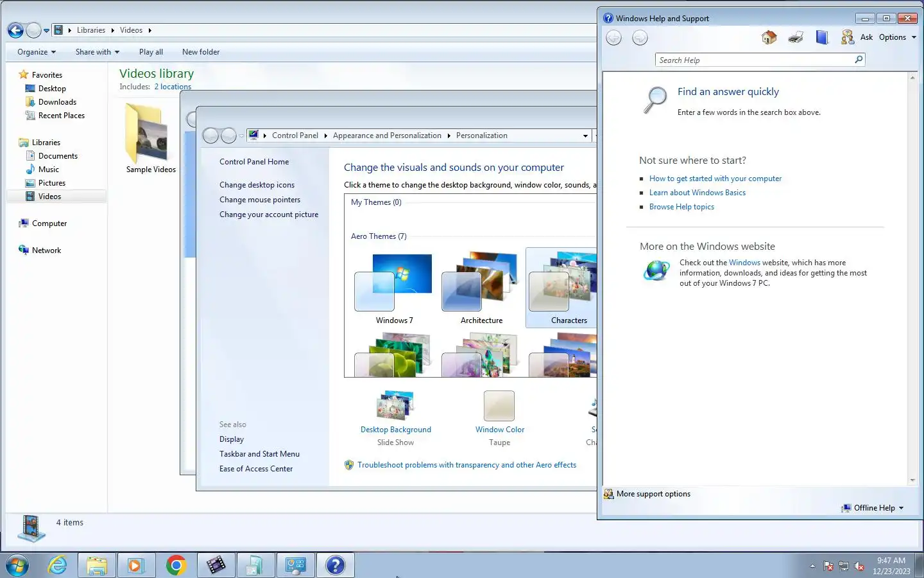Screen dimensions: 924x578
Task: Go forward in Windows Help and Support
Action: click(x=640, y=38)
